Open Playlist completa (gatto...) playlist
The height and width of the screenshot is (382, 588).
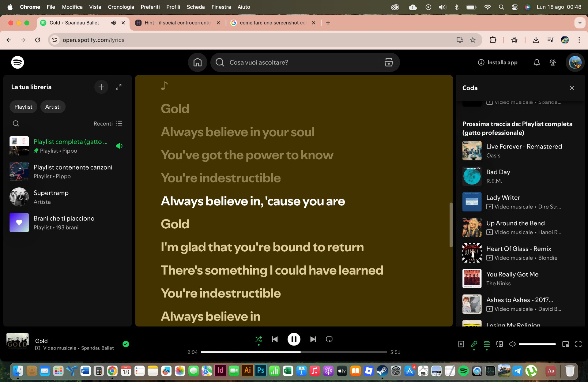(67, 146)
